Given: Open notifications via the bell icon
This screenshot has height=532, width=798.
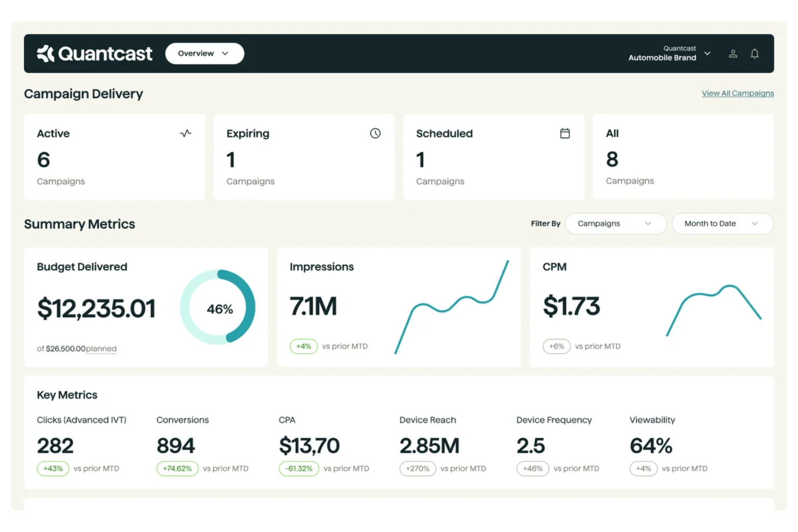Looking at the screenshot, I should tap(754, 53).
